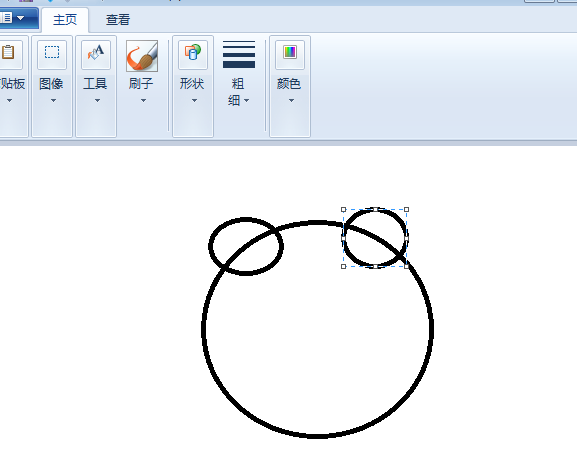Click the 颜色 label text
The height and width of the screenshot is (474, 577).
289,84
